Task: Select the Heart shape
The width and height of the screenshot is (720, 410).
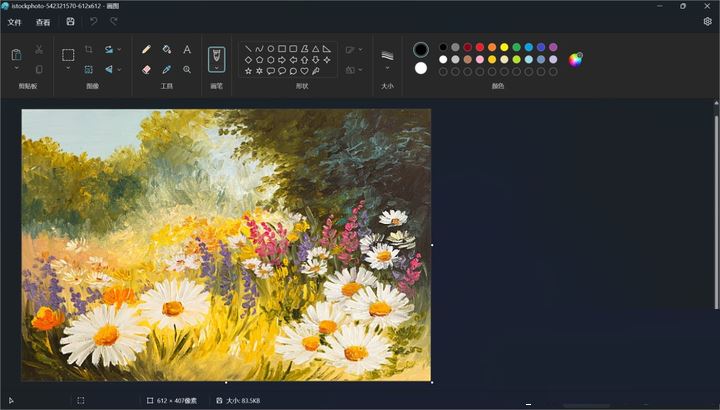Action: click(304, 71)
